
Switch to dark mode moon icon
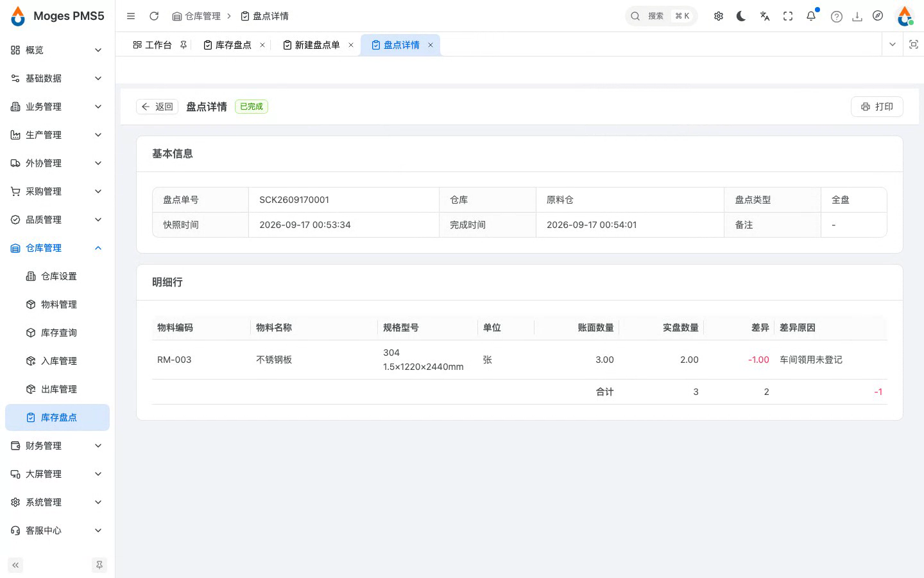coord(741,16)
